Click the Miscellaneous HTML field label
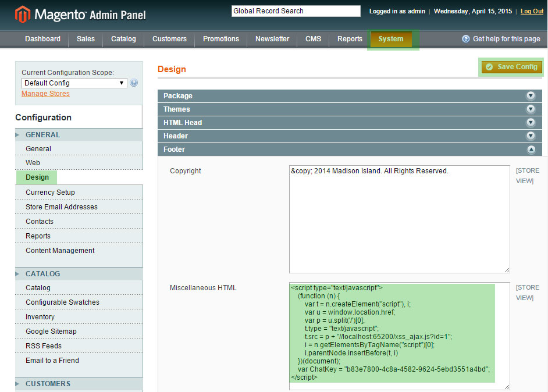 (x=203, y=288)
